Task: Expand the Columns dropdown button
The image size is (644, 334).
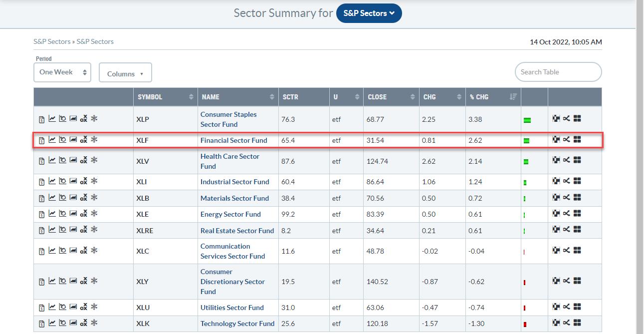Action: coord(125,73)
